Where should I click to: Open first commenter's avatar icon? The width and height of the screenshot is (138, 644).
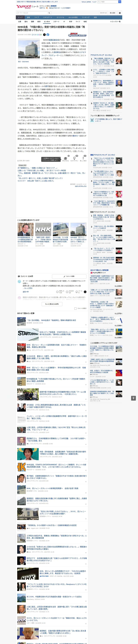point(19,282)
